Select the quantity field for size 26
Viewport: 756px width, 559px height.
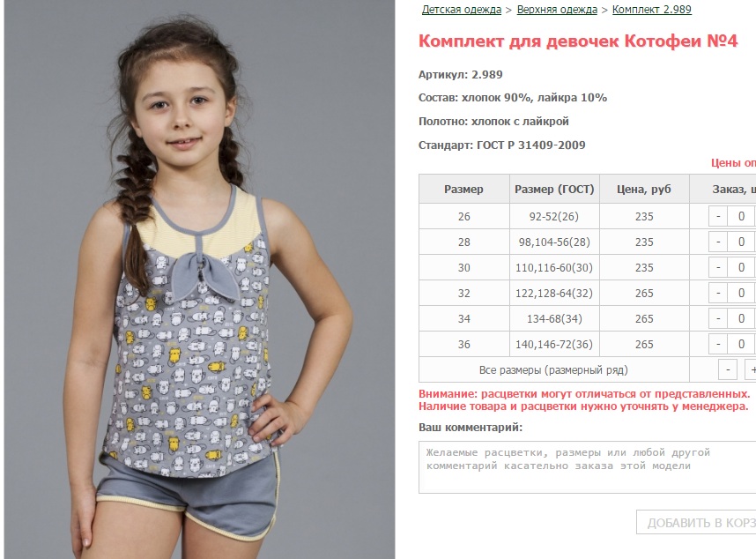[x=742, y=216]
